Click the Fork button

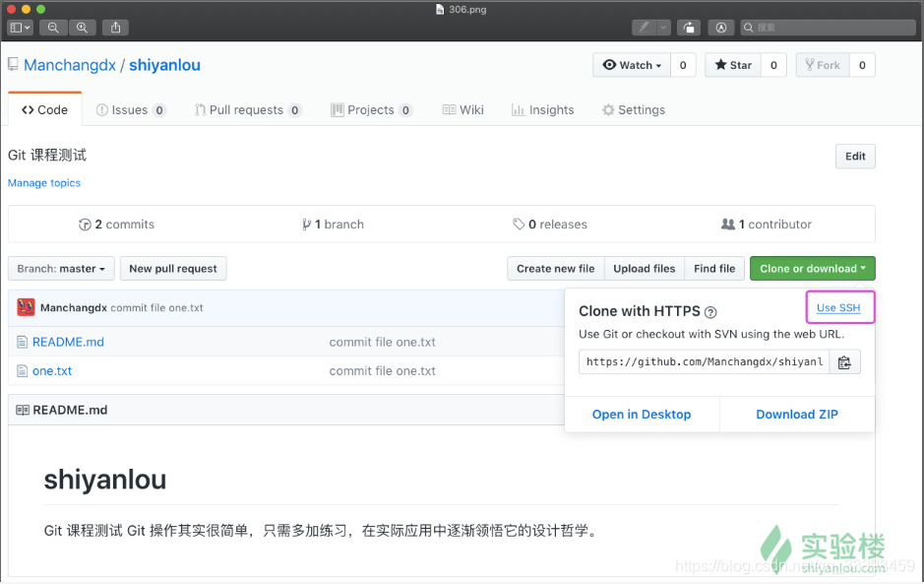point(823,65)
